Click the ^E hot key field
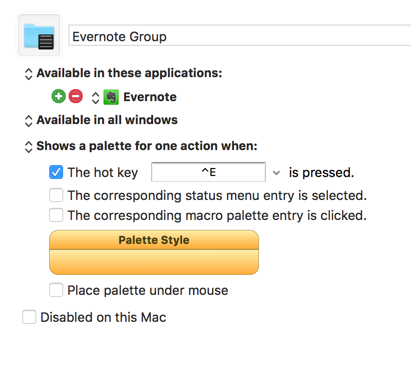 [208, 172]
